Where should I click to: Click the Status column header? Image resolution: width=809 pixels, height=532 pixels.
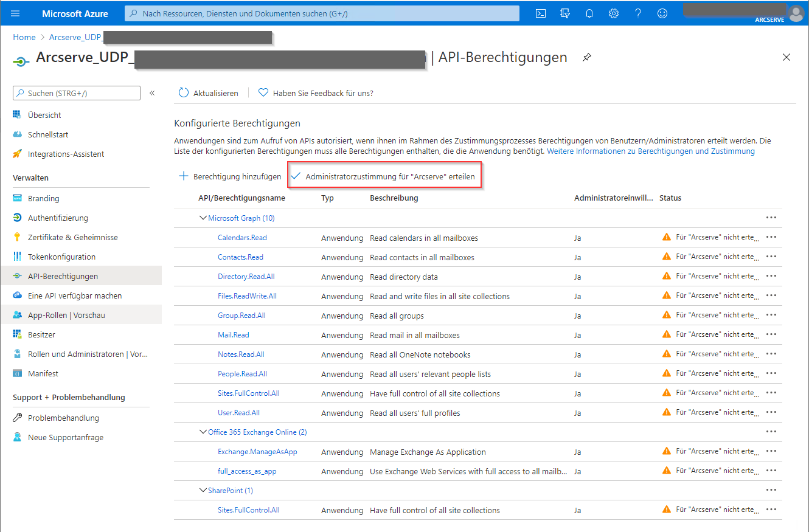(670, 198)
